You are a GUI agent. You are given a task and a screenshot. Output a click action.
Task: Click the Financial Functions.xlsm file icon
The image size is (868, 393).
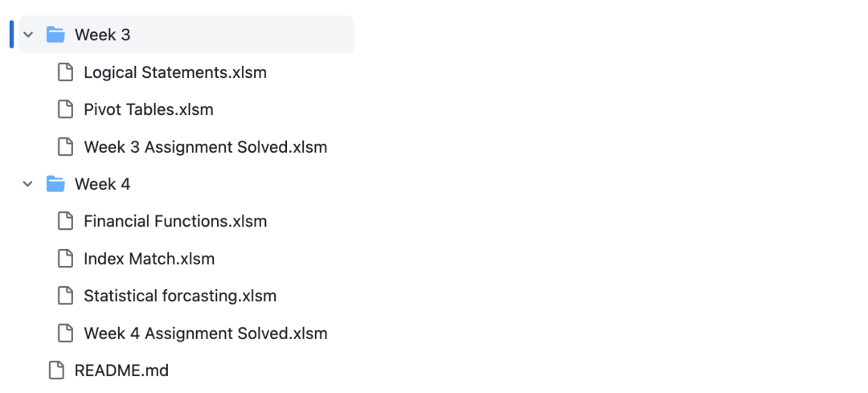(65, 221)
